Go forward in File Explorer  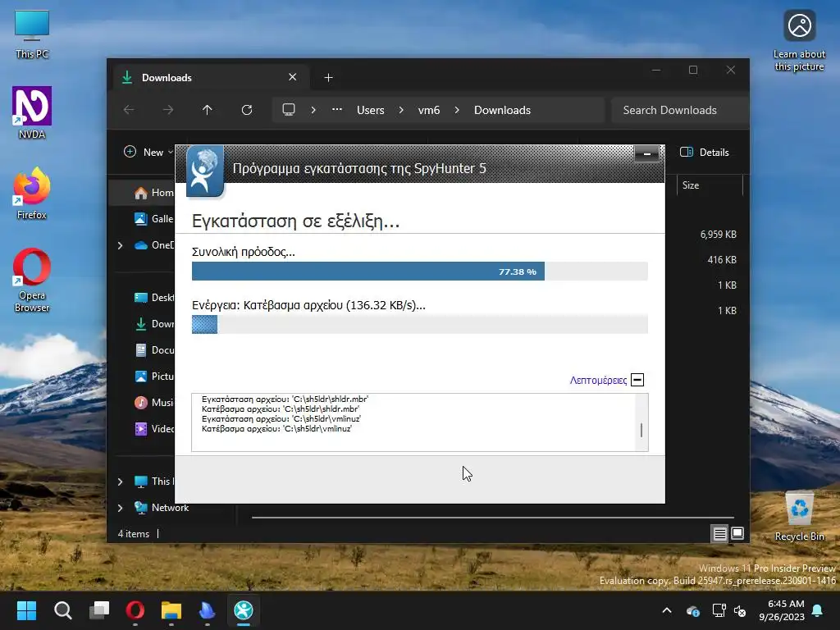click(x=168, y=110)
